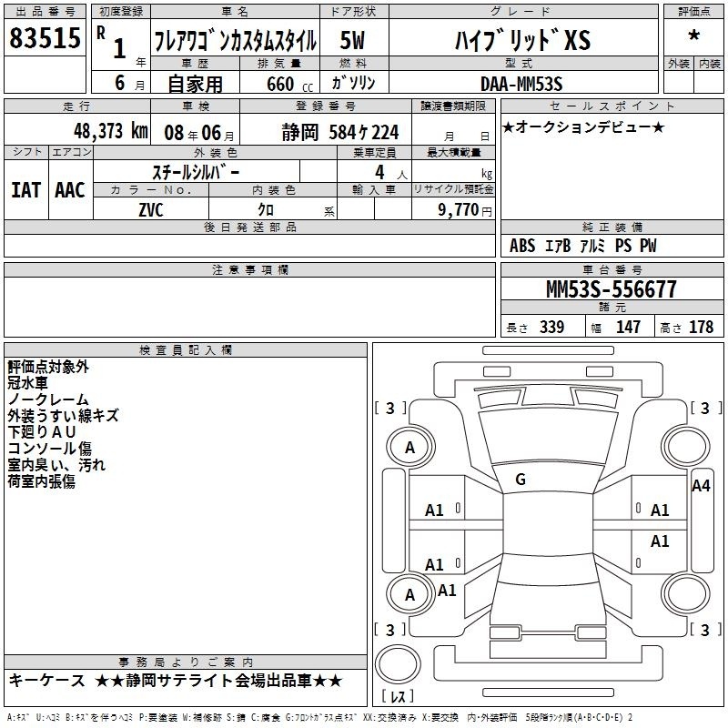Click the IAT shift type value
728x728 pixels.
[x=26, y=189]
